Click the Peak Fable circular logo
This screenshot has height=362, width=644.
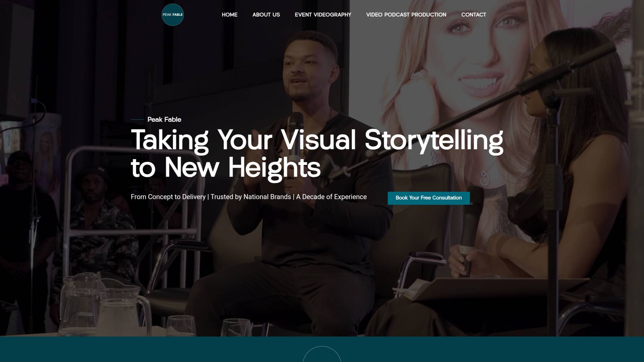[172, 15]
